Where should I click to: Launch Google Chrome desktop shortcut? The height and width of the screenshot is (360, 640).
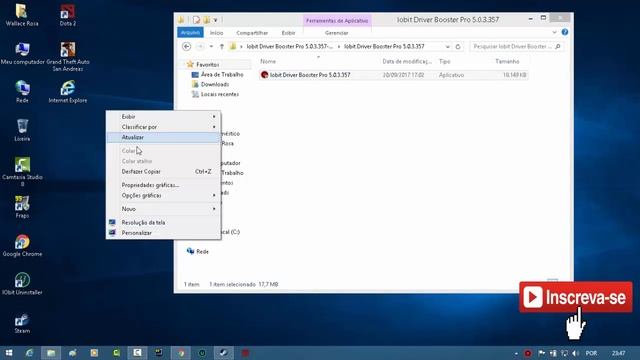[x=22, y=245]
